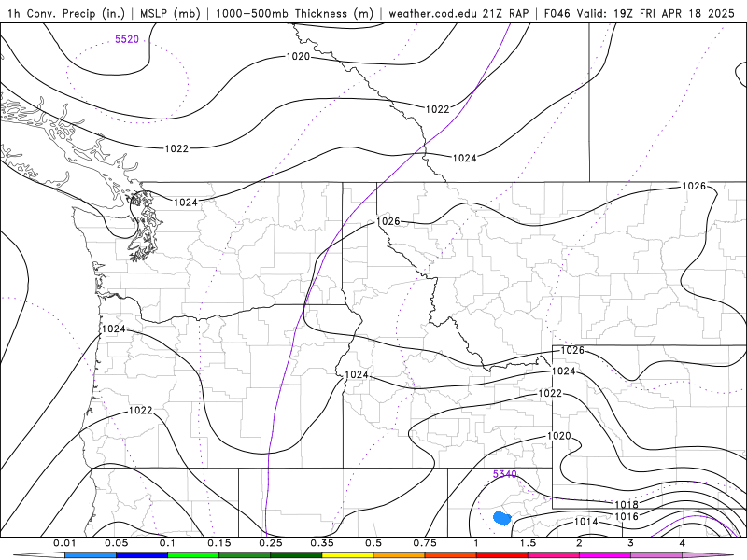
Task: Click the '0.25' legend scale value
Action: [x=271, y=543]
